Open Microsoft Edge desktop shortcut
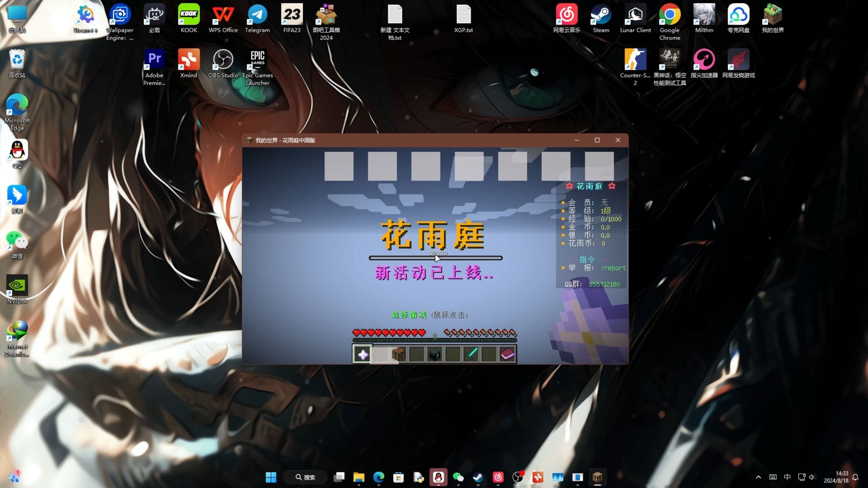The width and height of the screenshot is (868, 488). (17, 113)
